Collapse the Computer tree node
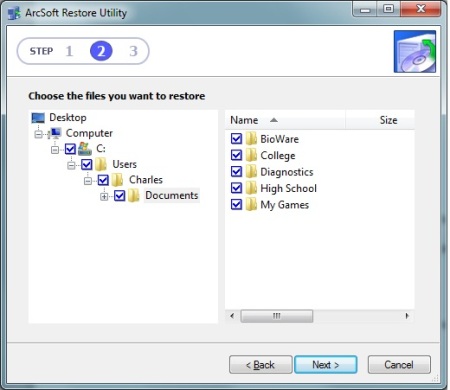Viewport: 450px width, 390px height. coord(39,134)
